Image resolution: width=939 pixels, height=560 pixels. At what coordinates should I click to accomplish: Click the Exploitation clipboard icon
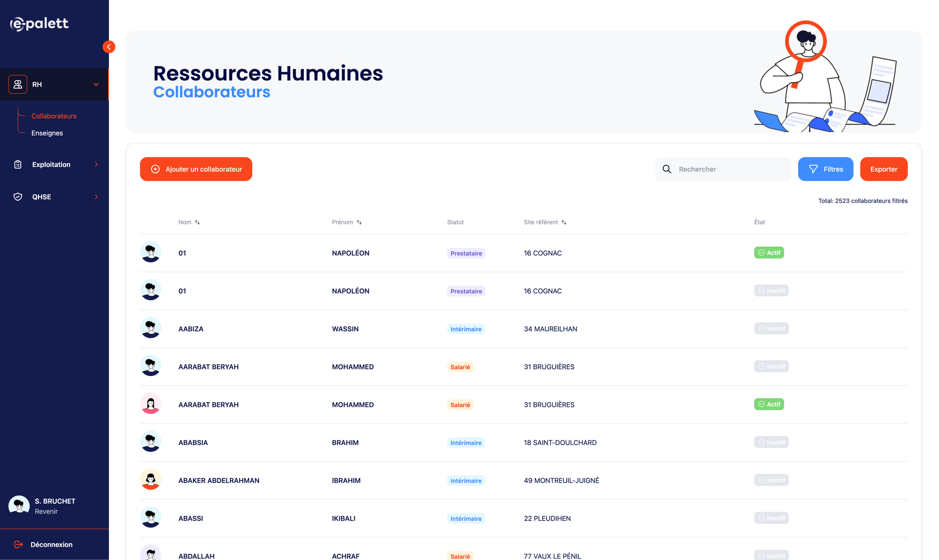[18, 164]
